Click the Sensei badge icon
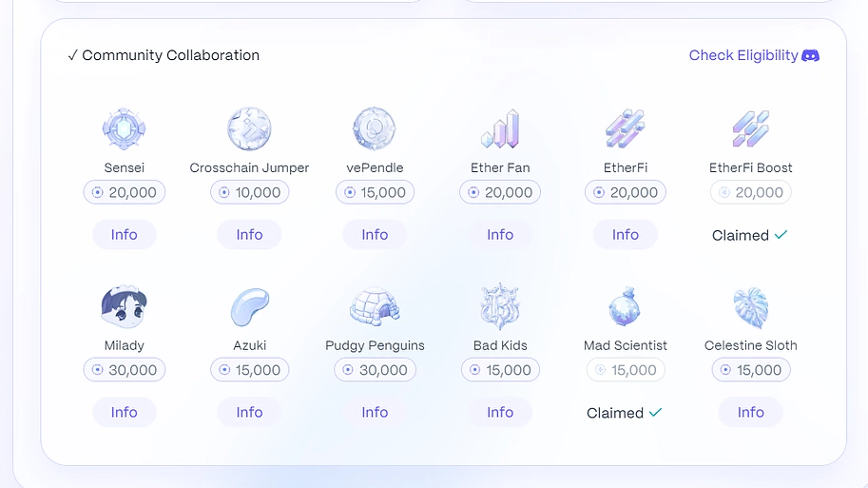868x488 pixels. [x=124, y=128]
